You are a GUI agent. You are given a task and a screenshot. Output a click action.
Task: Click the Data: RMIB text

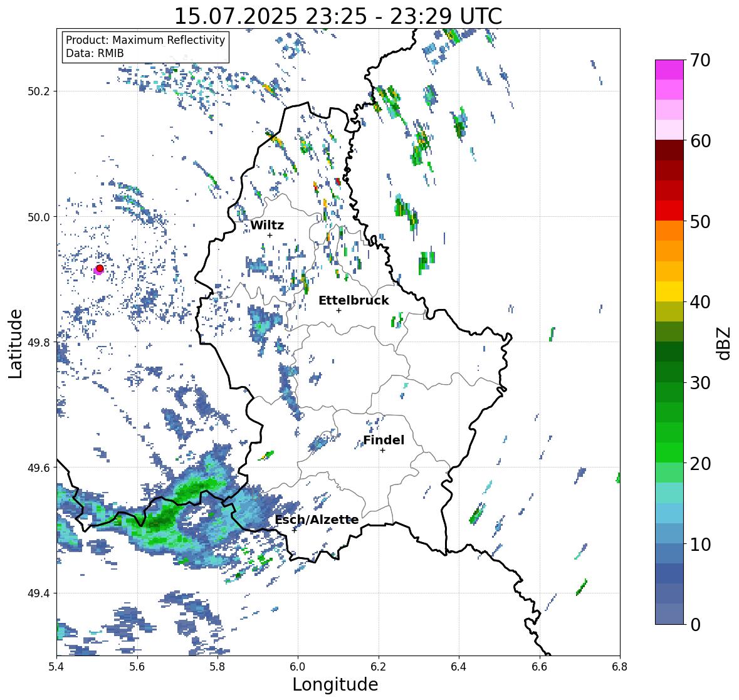click(95, 53)
